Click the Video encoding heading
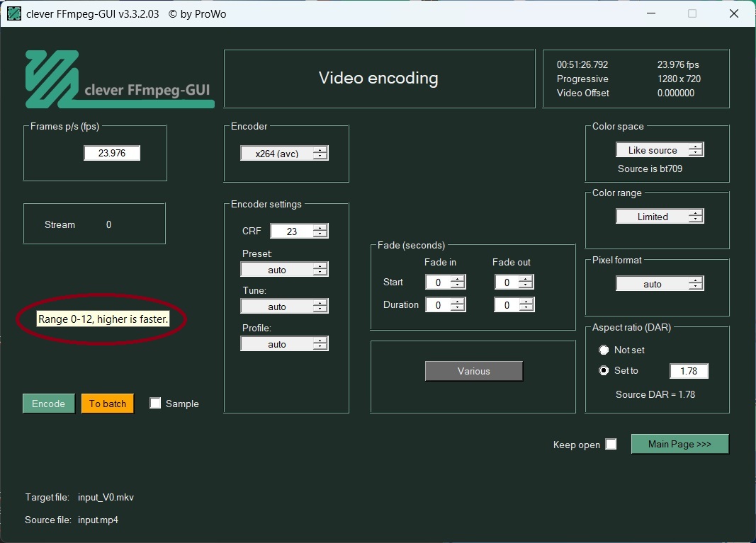756x543 pixels. (378, 78)
